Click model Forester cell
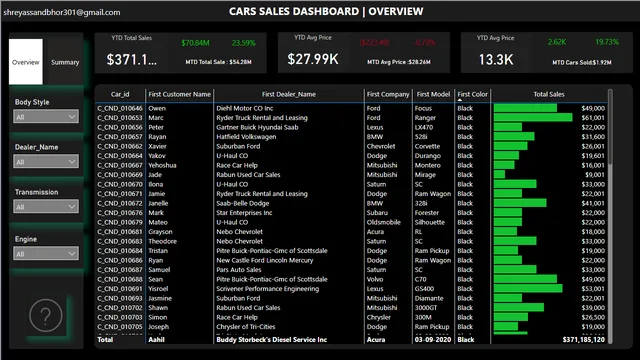The width and height of the screenshot is (640, 360). 427,213
